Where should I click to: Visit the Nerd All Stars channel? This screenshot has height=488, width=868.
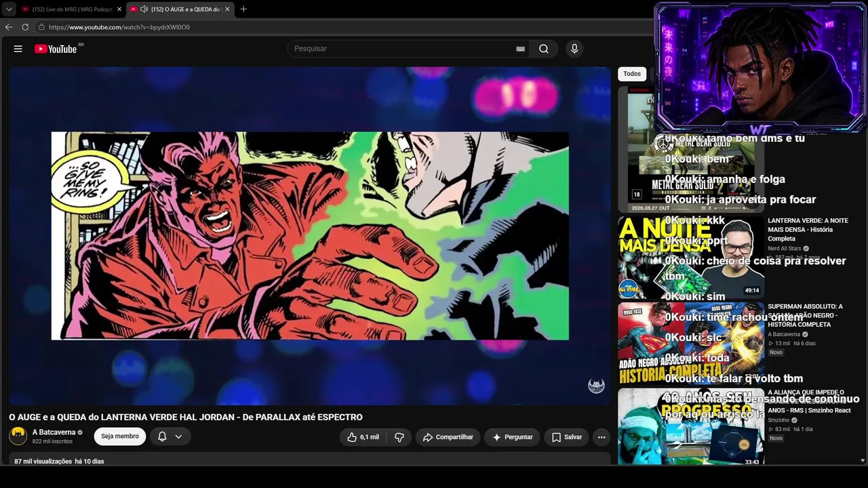click(x=785, y=249)
